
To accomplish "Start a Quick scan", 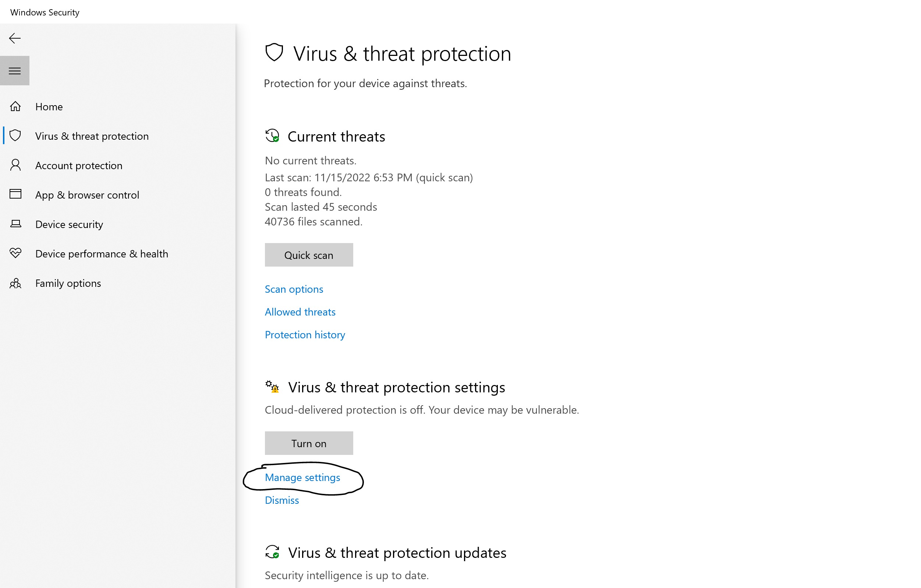I will point(309,255).
